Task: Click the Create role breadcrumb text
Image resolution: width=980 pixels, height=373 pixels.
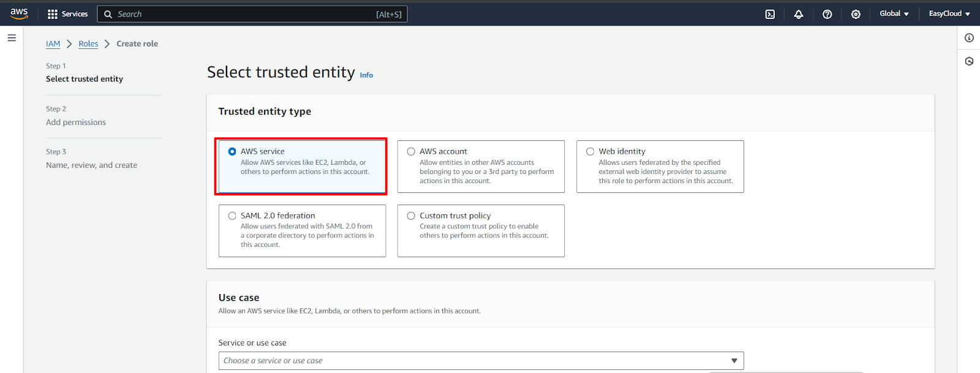Action: click(137, 43)
